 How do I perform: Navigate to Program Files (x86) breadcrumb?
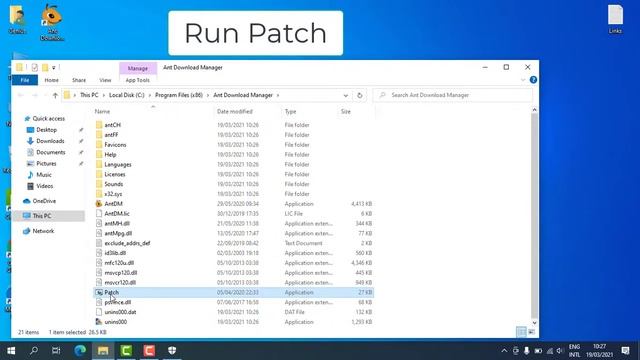point(179,95)
